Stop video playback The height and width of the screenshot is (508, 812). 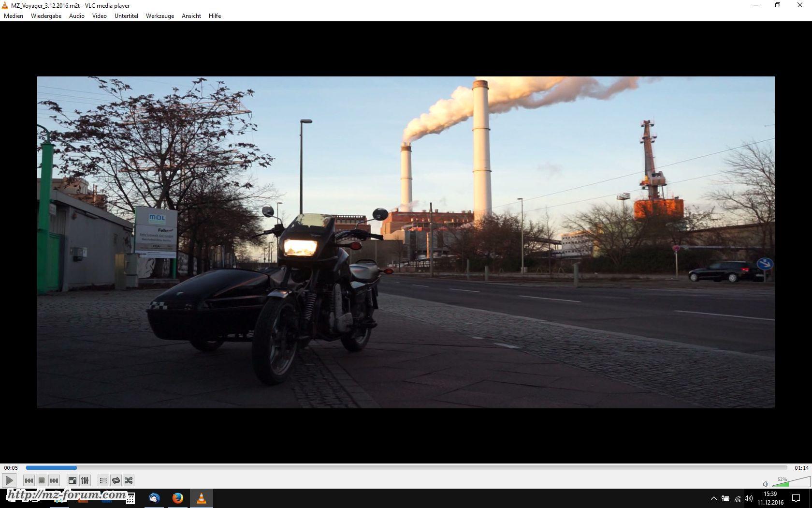point(42,480)
